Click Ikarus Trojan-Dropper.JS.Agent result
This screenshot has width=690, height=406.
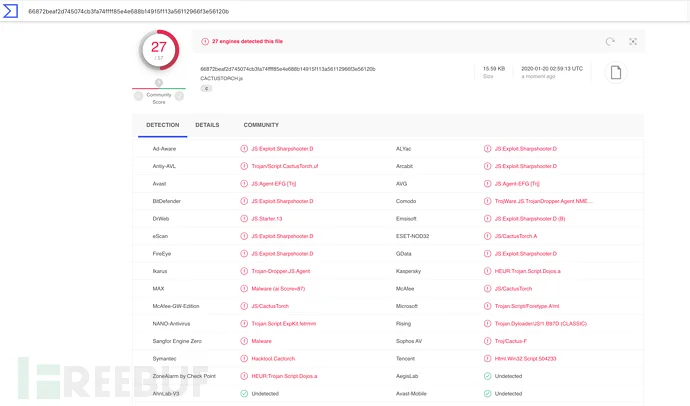[x=281, y=271]
